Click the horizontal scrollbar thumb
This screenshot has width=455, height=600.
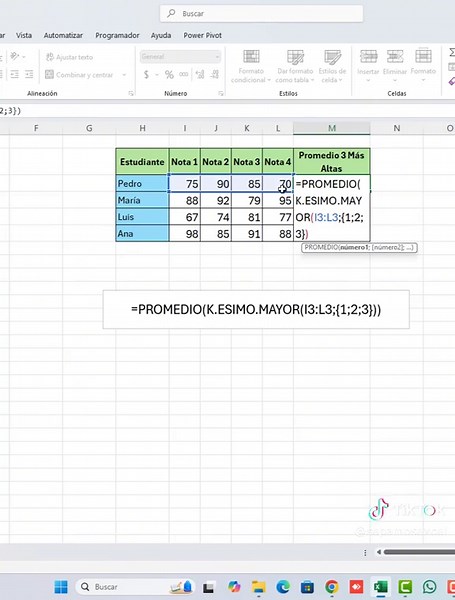click(x=419, y=552)
